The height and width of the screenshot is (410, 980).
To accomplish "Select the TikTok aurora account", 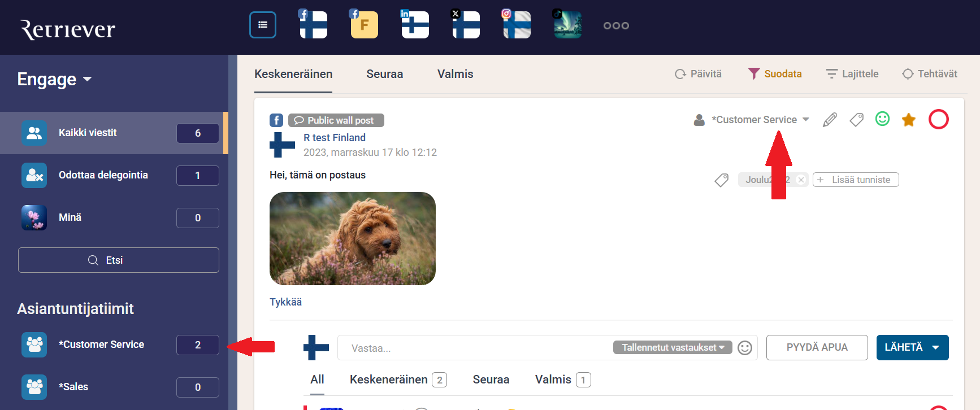I will (x=567, y=24).
